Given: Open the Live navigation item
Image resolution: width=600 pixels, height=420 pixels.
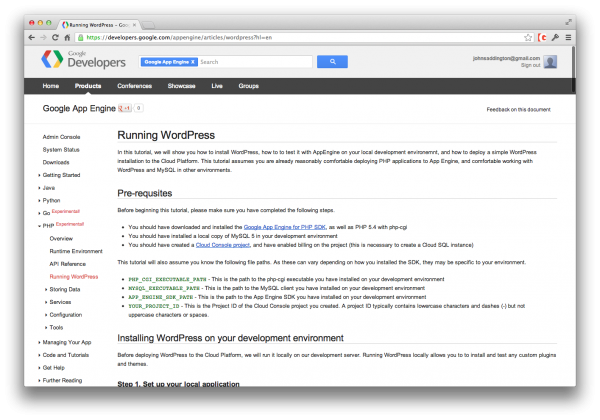Looking at the screenshot, I should (x=217, y=86).
